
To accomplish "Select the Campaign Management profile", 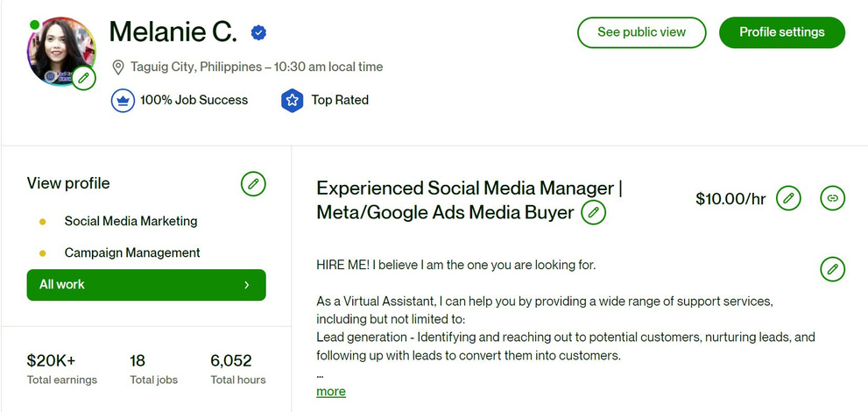I will 132,253.
